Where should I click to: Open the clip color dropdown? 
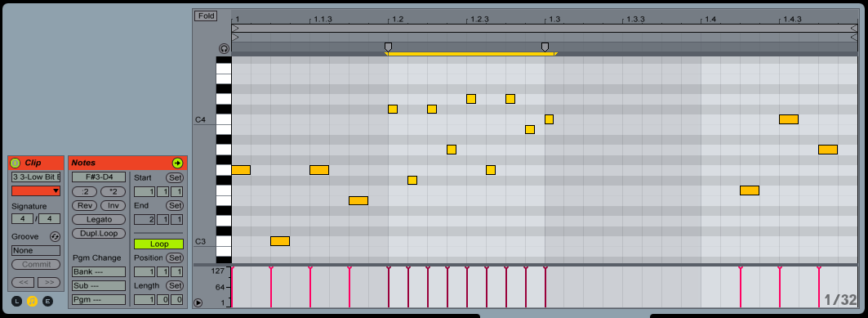tap(36, 190)
